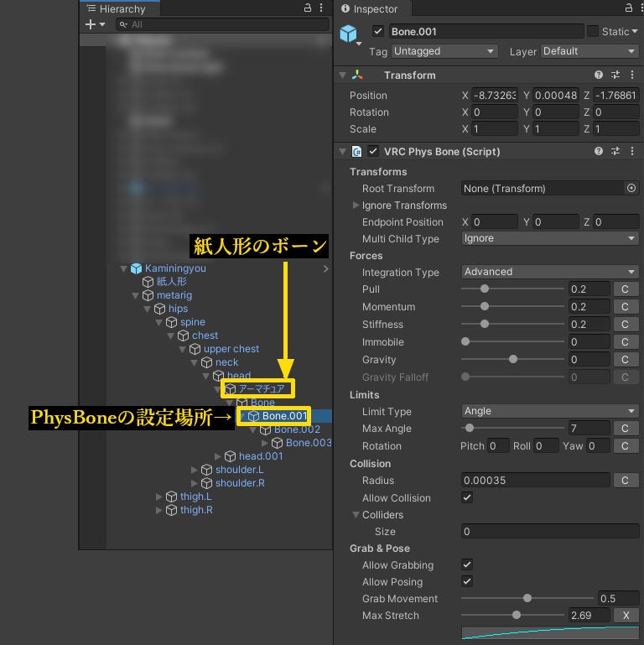Collapse the Transform component
This screenshot has height=645, width=644.
tap(343, 75)
